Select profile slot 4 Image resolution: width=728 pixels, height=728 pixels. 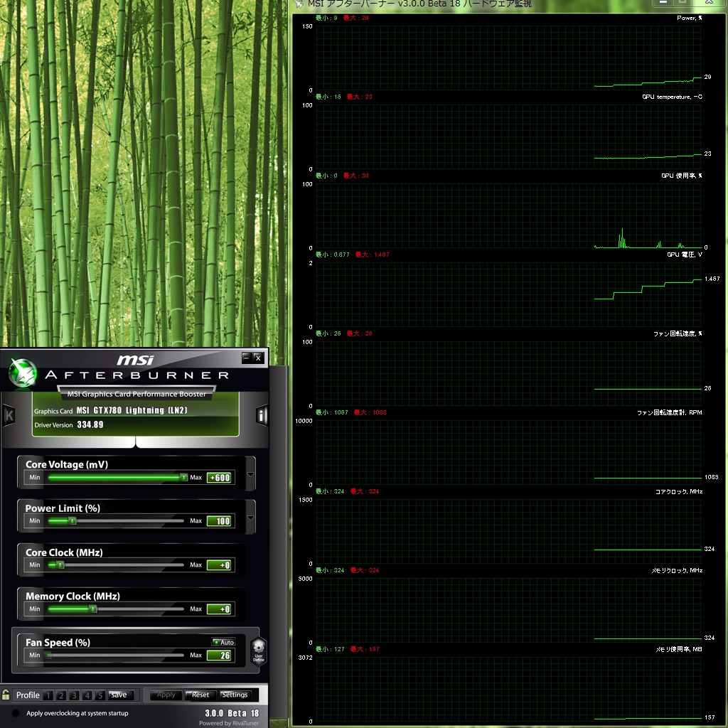coord(87,695)
